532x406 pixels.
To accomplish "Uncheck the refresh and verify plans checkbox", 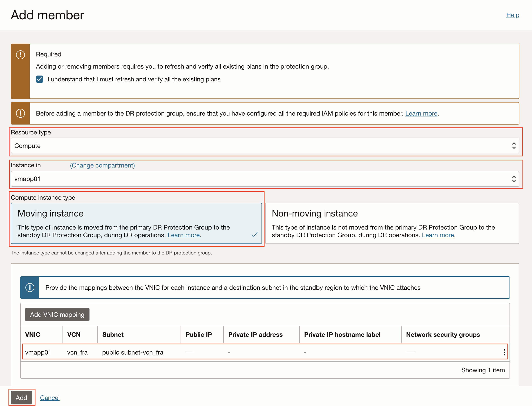I will point(40,79).
